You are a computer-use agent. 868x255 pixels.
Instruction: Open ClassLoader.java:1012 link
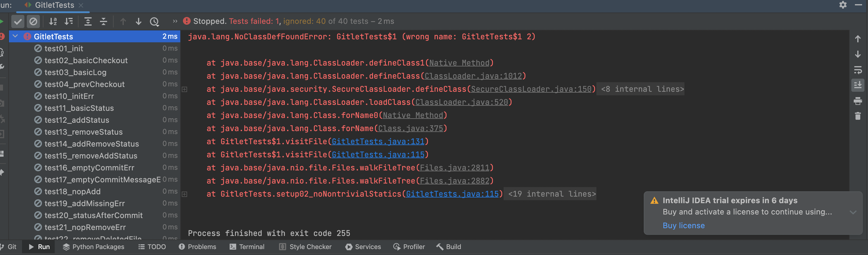point(473,76)
